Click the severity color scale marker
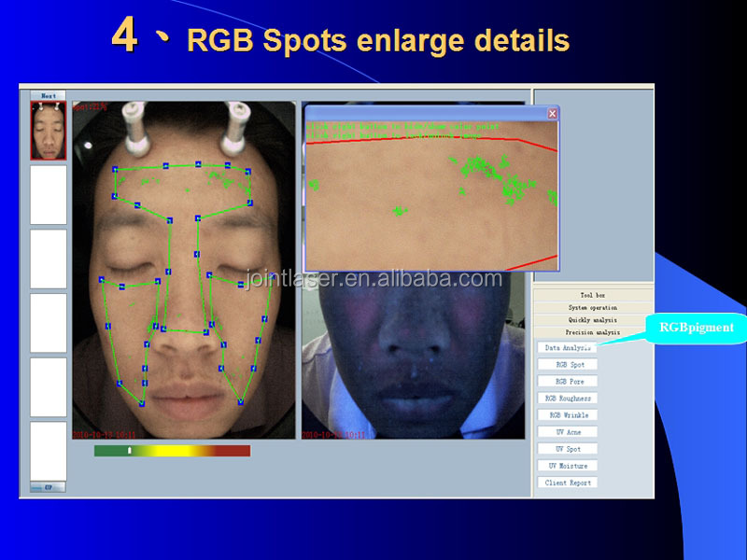The image size is (747, 560). click(129, 451)
